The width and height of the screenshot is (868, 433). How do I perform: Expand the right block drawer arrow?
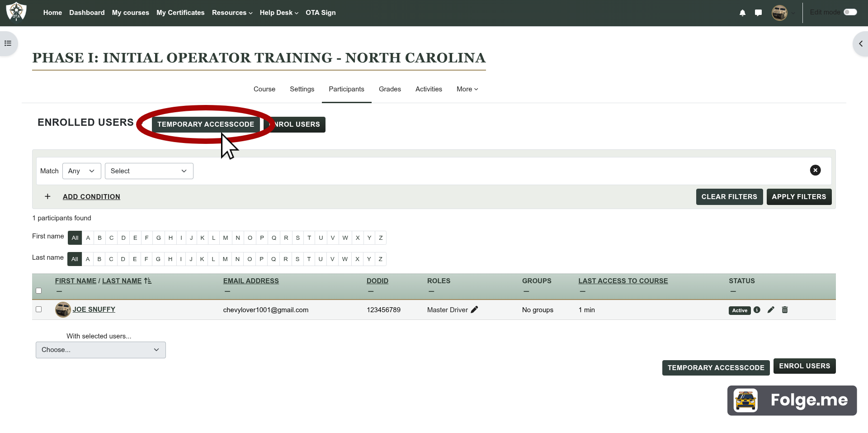(x=860, y=44)
